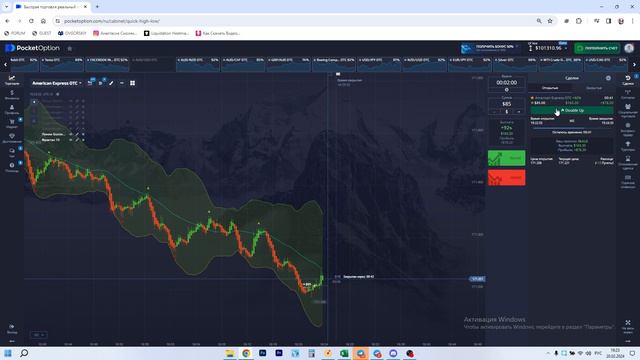This screenshot has height=360, width=640.
Task: Toggle visibility of Фрактал 10 indicator
Action: tap(71, 140)
